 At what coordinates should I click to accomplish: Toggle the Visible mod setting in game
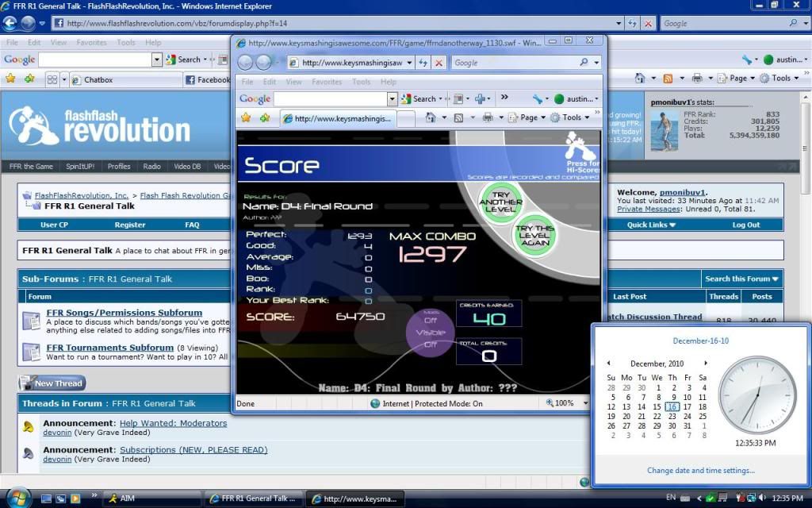click(431, 332)
